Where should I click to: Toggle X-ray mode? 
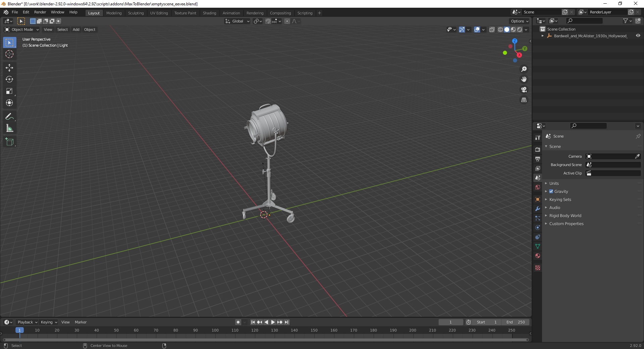point(492,30)
